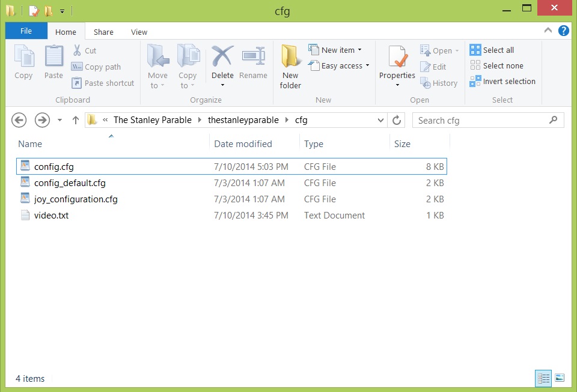Select the config.cfg file
577x392 pixels.
(x=231, y=166)
